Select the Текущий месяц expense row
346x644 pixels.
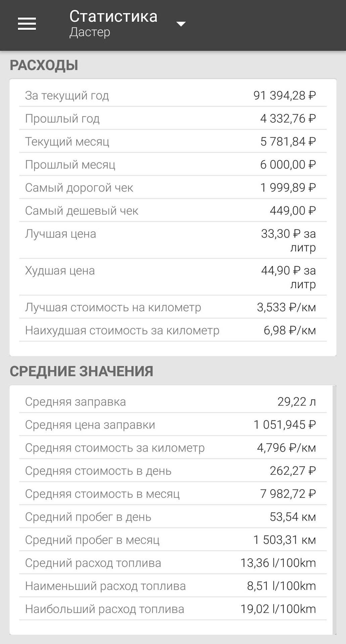click(172, 142)
